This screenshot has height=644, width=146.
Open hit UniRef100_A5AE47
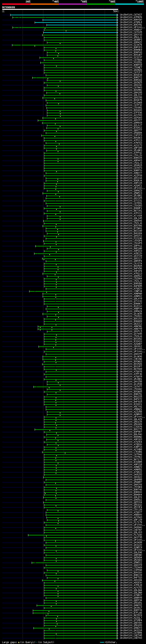tap(131, 30)
